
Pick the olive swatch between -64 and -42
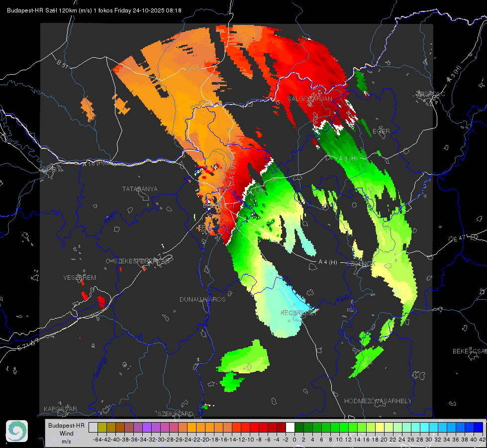click(102, 427)
